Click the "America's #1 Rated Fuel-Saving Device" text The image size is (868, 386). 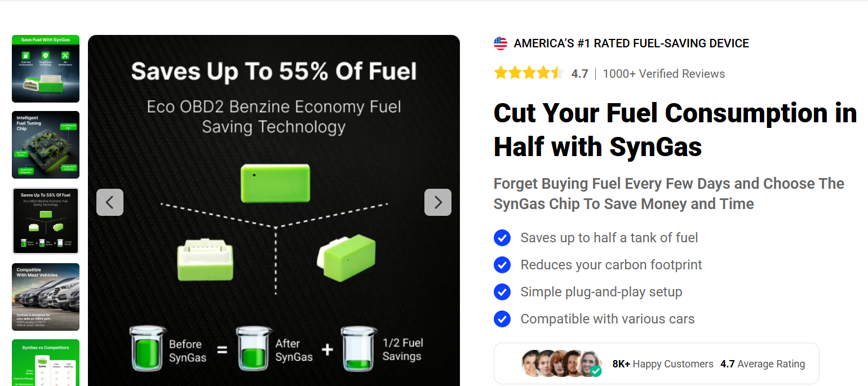pos(631,43)
